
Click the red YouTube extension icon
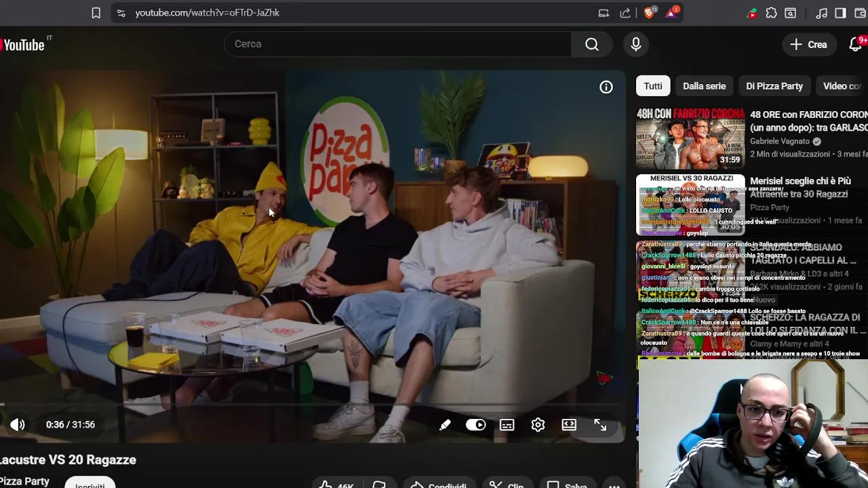point(752,13)
